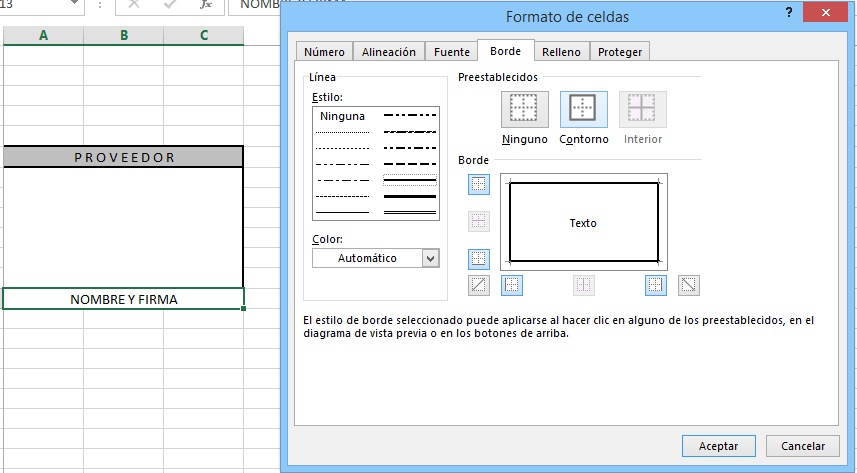The image size is (857, 473).
Task: Add diagonal down border line
Action: (689, 286)
